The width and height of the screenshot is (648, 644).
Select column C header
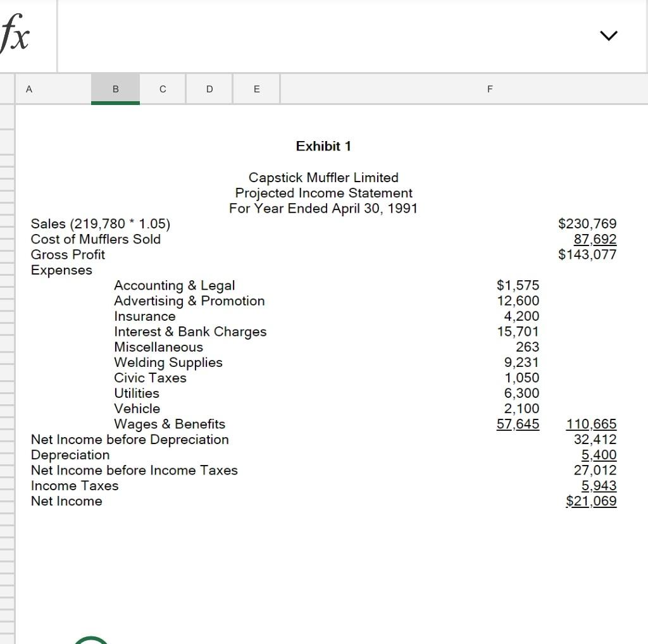(162, 89)
